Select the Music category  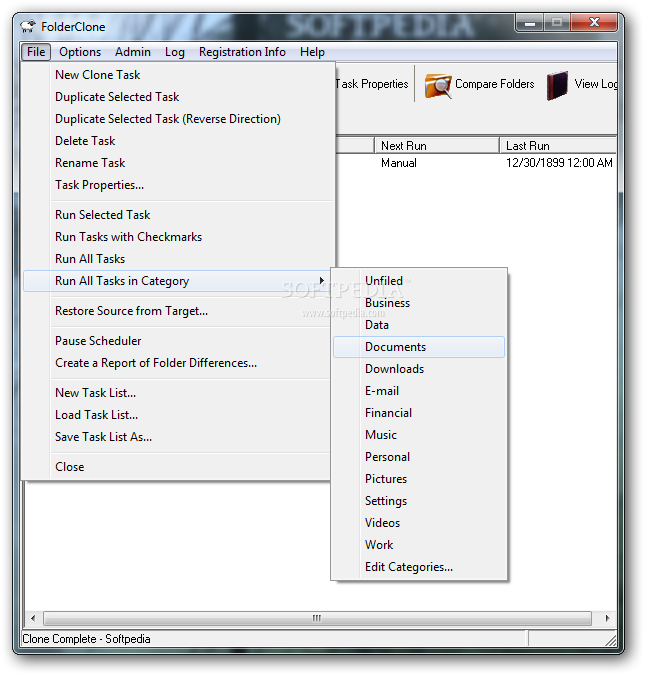pos(419,435)
